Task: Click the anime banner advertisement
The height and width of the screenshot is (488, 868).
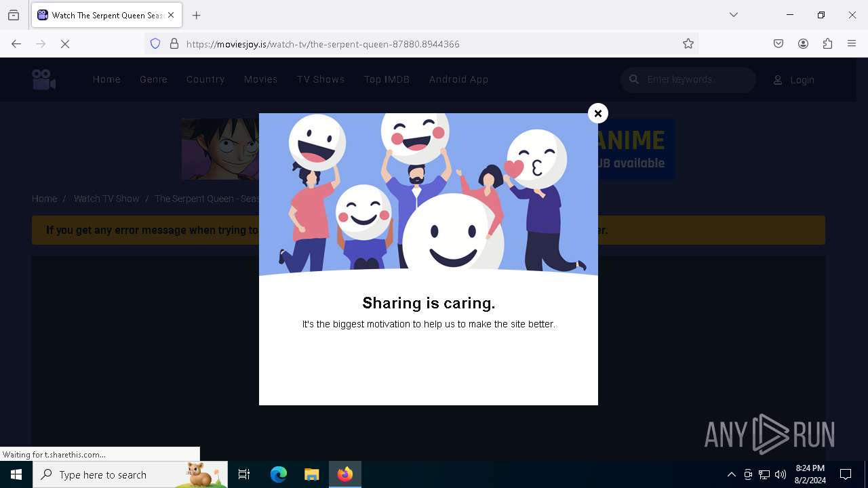Action: point(428,149)
